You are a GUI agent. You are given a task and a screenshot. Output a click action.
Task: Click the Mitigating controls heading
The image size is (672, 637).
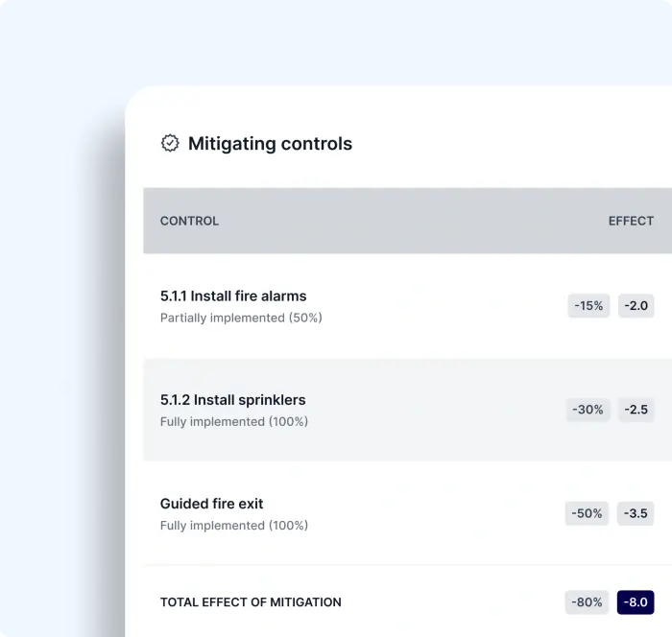point(270,144)
